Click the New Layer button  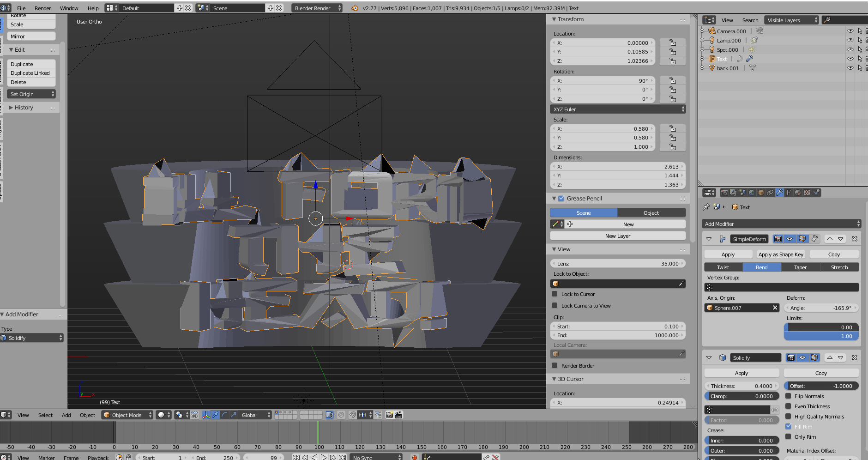tap(618, 236)
